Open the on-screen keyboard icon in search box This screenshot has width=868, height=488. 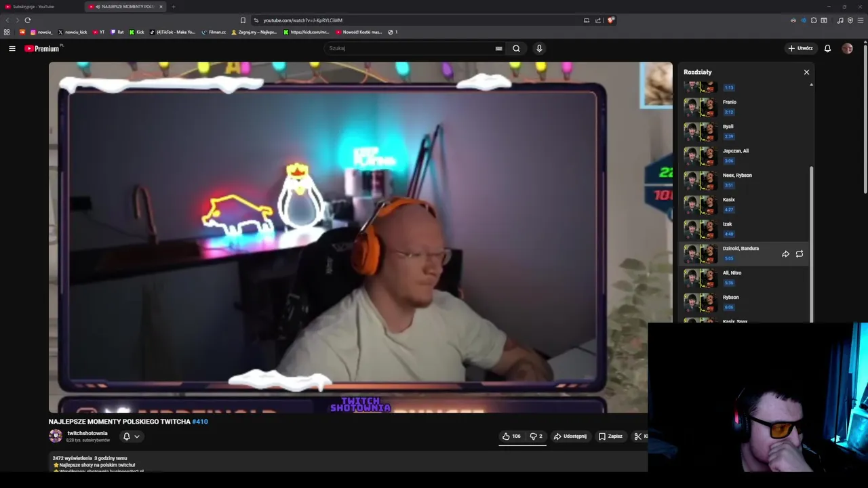[499, 48]
